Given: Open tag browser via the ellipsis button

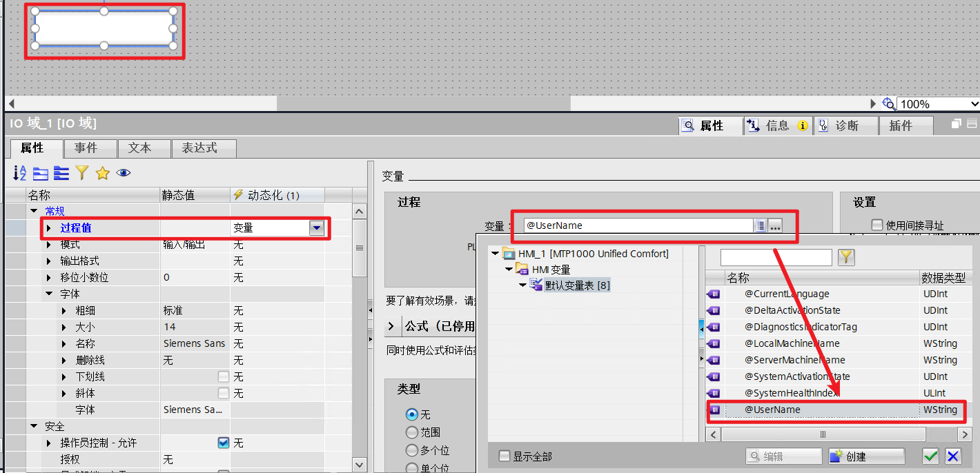Looking at the screenshot, I should 775,225.
